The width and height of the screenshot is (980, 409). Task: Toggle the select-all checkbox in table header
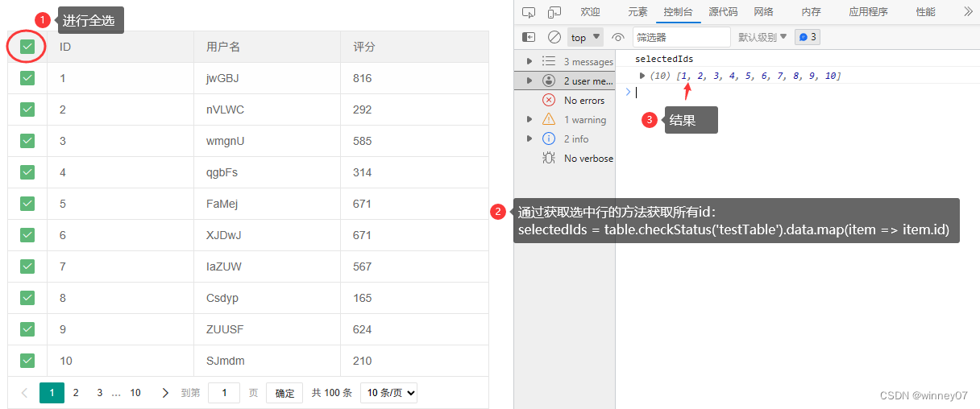27,47
